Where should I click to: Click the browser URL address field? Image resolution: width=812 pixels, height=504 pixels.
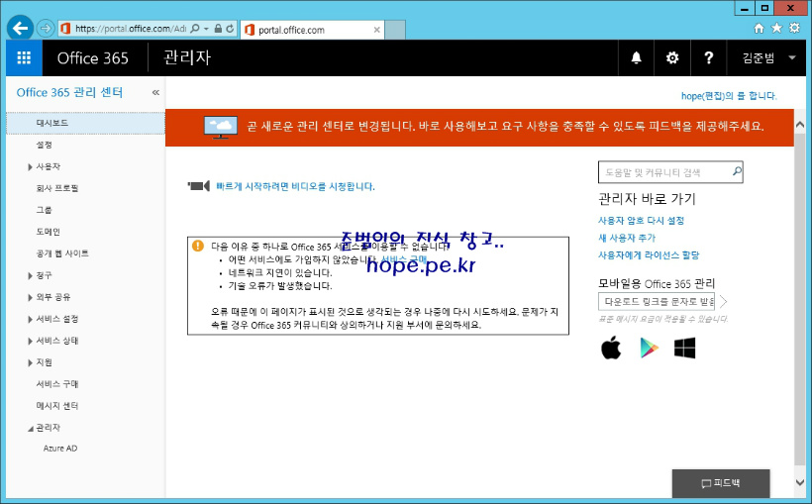(130, 29)
